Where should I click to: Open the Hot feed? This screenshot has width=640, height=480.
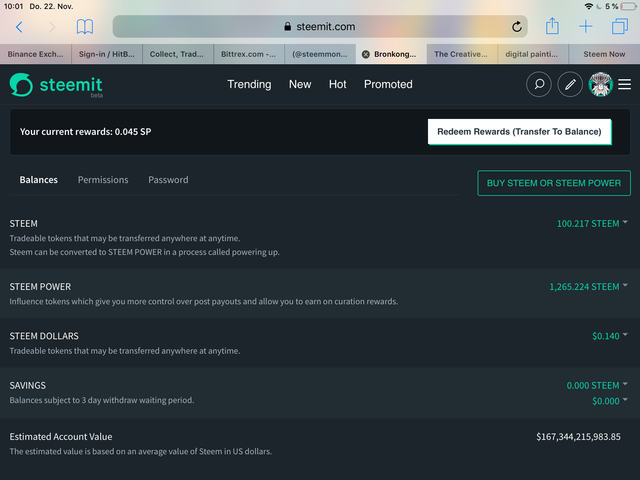pos(338,84)
